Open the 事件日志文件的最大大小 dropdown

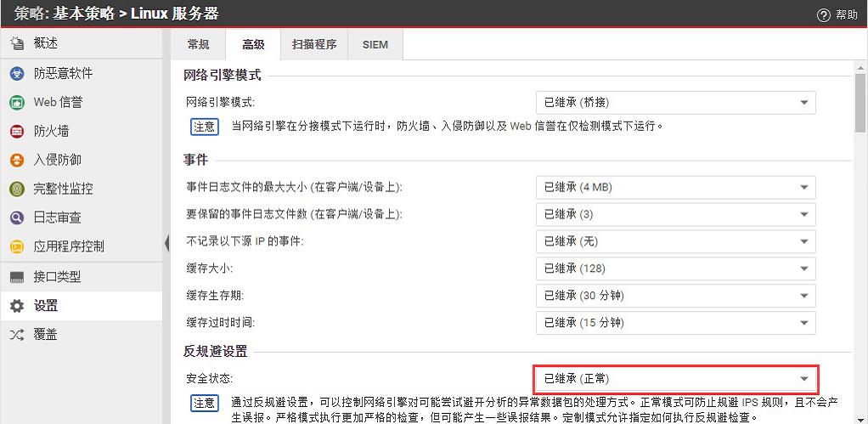pos(675,187)
